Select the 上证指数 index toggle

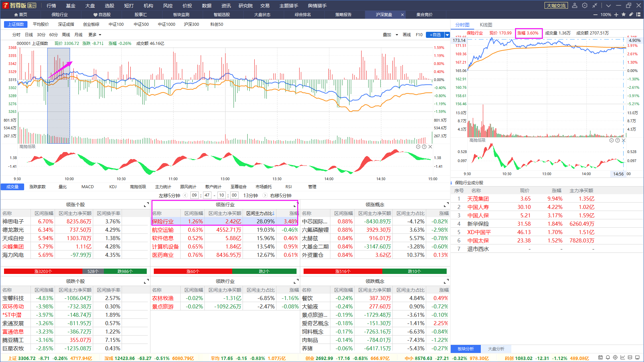point(16,24)
